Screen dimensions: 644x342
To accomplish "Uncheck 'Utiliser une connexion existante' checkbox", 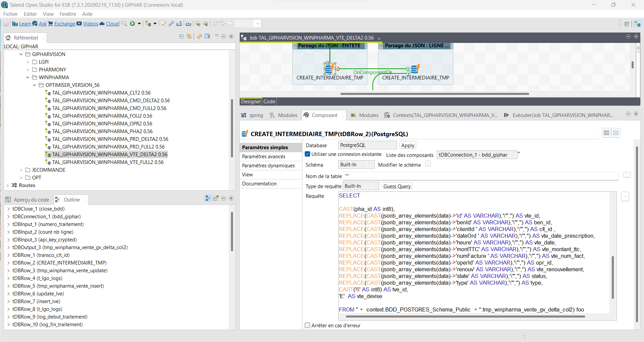I will pyautogui.click(x=307, y=154).
